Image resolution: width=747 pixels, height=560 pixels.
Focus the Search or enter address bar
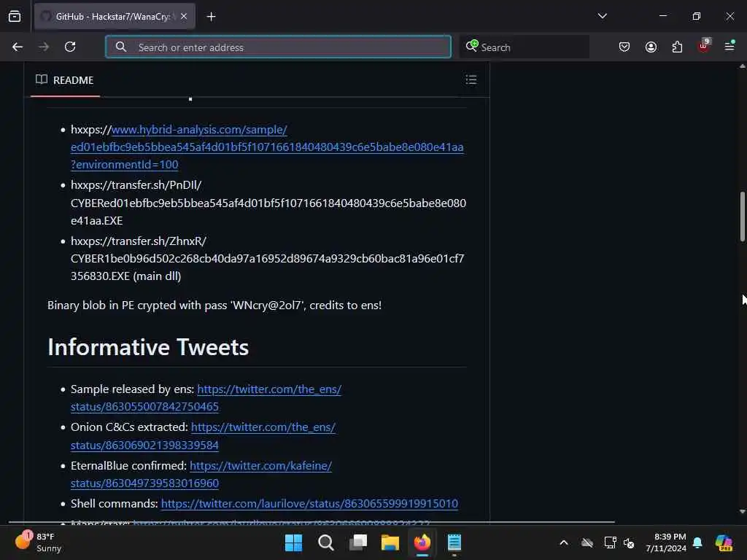coord(278,47)
